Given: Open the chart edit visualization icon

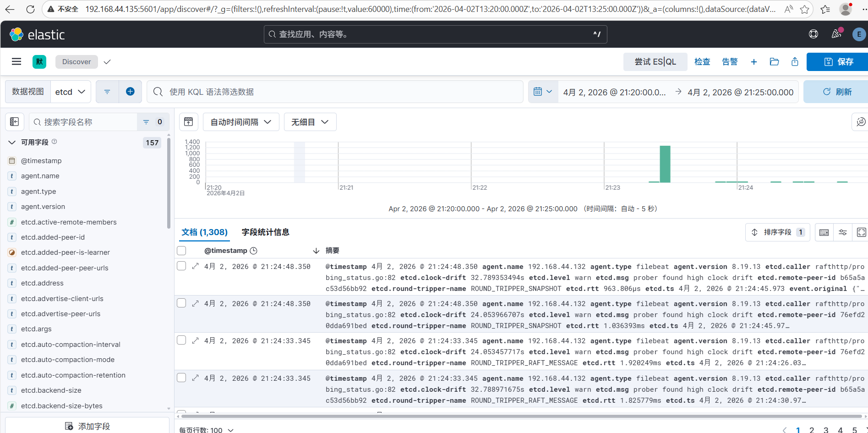Looking at the screenshot, I should coord(861,122).
